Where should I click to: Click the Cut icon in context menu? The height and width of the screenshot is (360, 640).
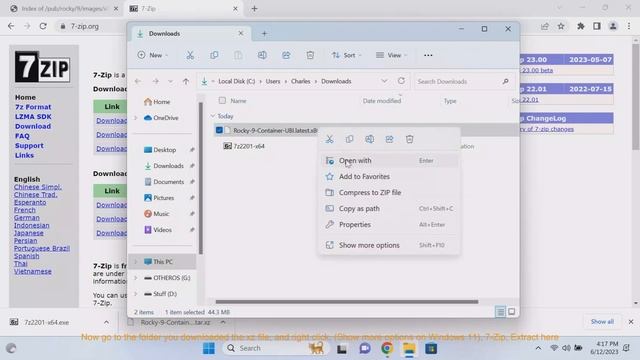[x=329, y=139]
